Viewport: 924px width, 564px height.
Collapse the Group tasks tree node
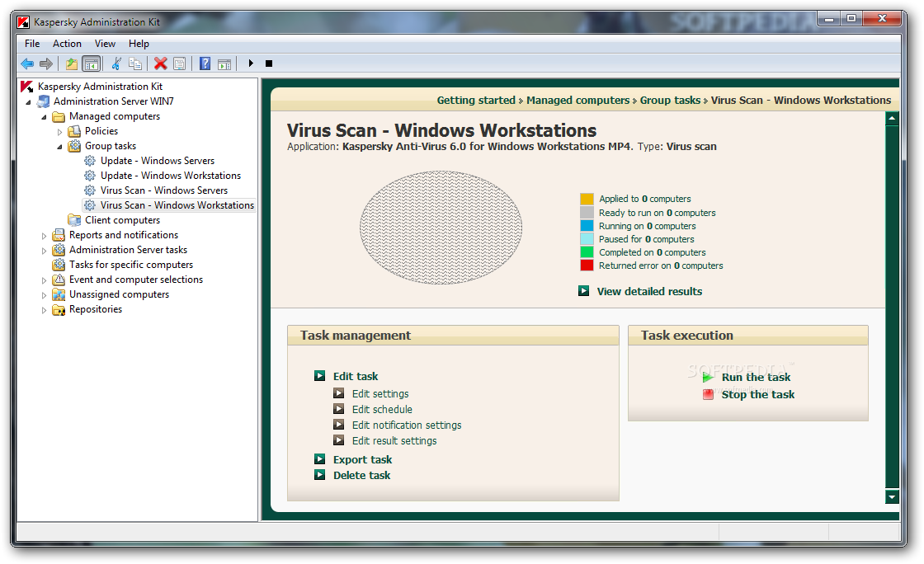59,147
